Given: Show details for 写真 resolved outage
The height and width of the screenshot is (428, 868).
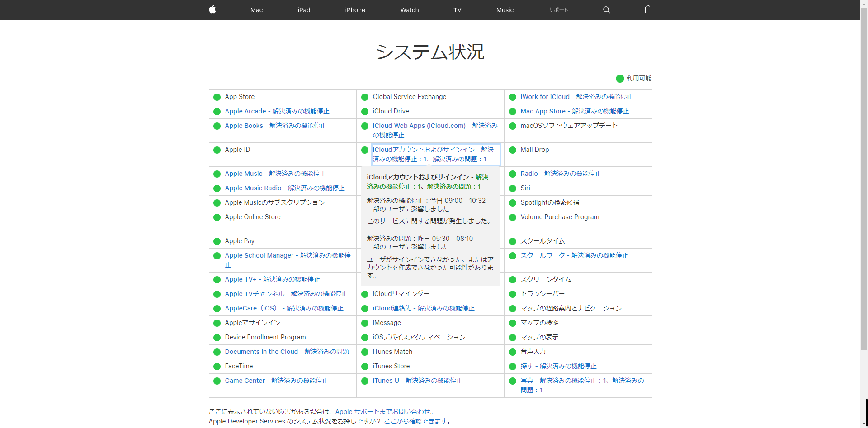Looking at the screenshot, I should click(x=581, y=385).
